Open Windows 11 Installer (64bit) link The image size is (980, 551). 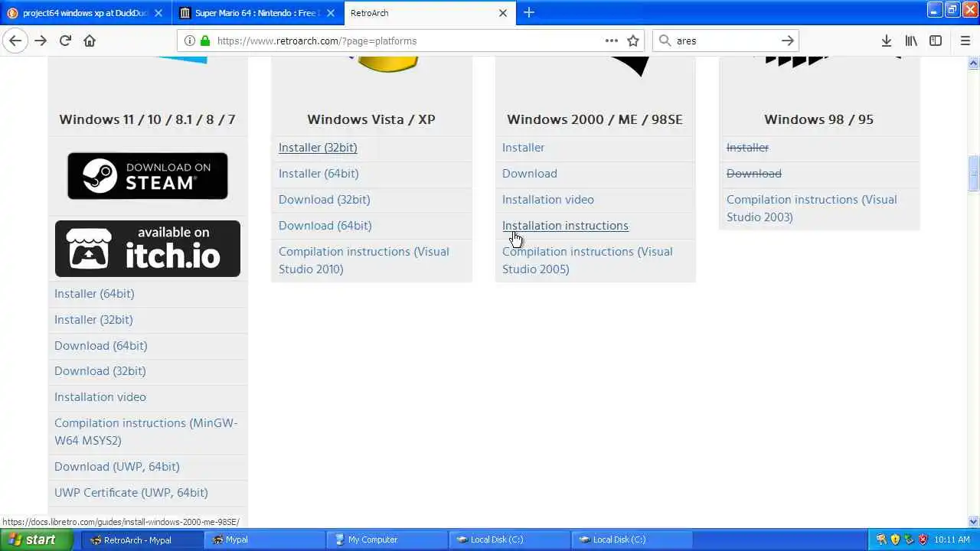point(94,294)
